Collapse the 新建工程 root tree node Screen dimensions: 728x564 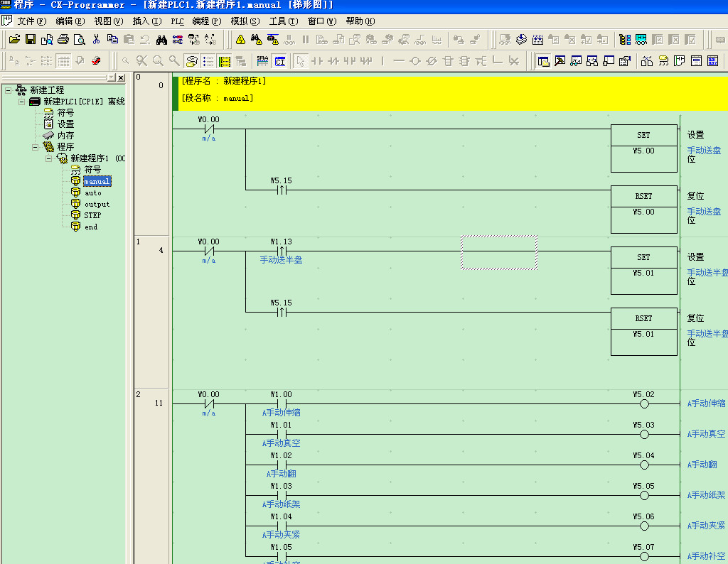[x=9, y=90]
